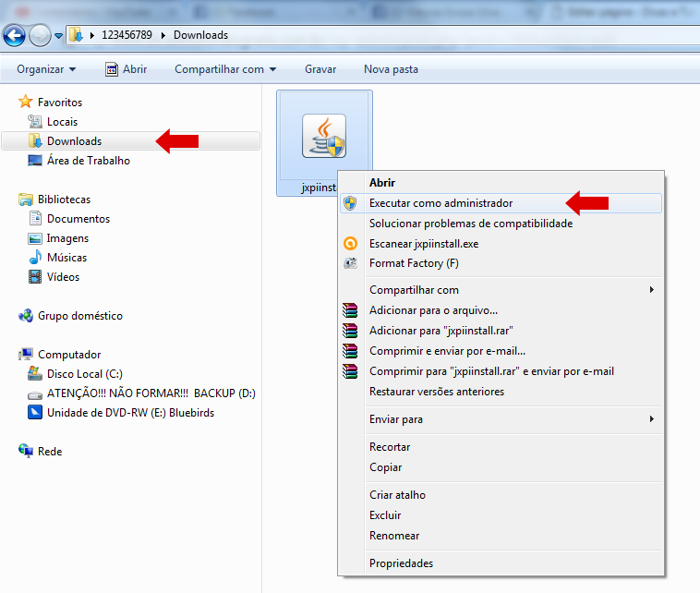The height and width of the screenshot is (593, 700).
Task: Click the Downloads breadcrumb in address bar
Action: coord(201,35)
